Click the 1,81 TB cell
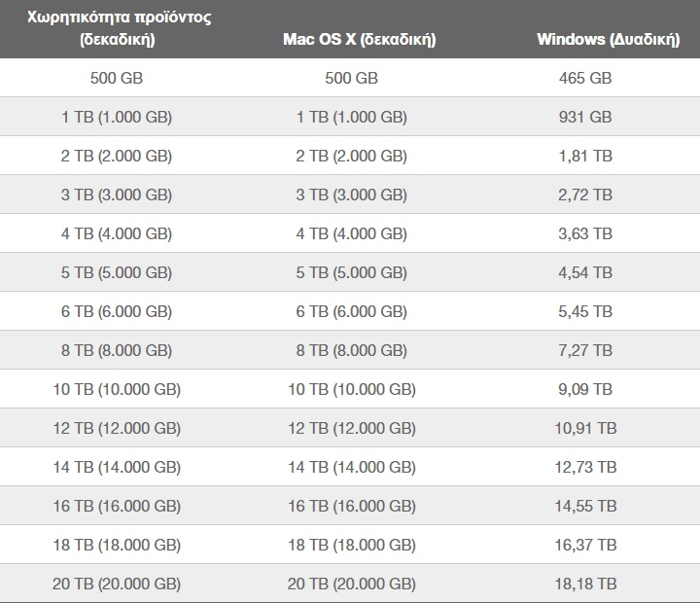Image resolution: width=700 pixels, height=603 pixels. [585, 156]
